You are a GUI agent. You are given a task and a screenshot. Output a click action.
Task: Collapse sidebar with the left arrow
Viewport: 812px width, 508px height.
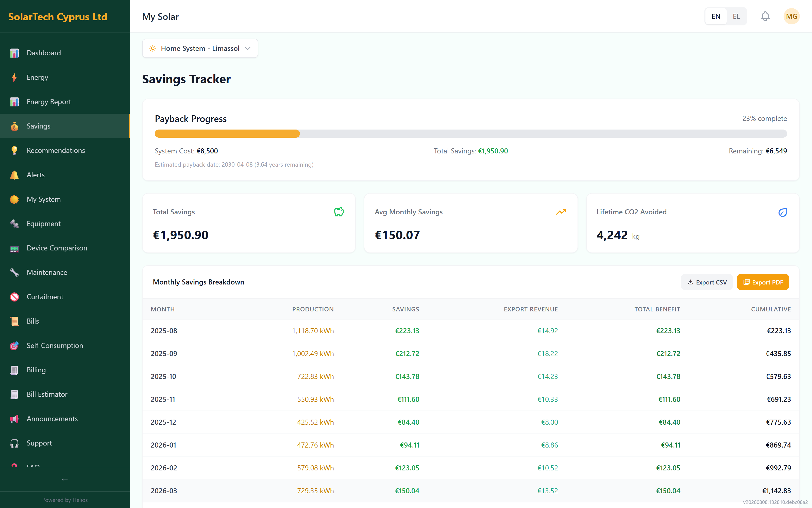point(65,480)
